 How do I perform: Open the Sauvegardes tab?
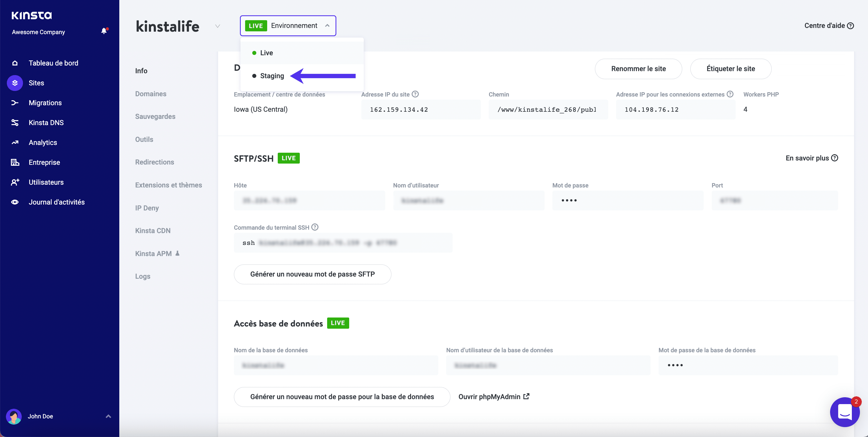(x=155, y=116)
